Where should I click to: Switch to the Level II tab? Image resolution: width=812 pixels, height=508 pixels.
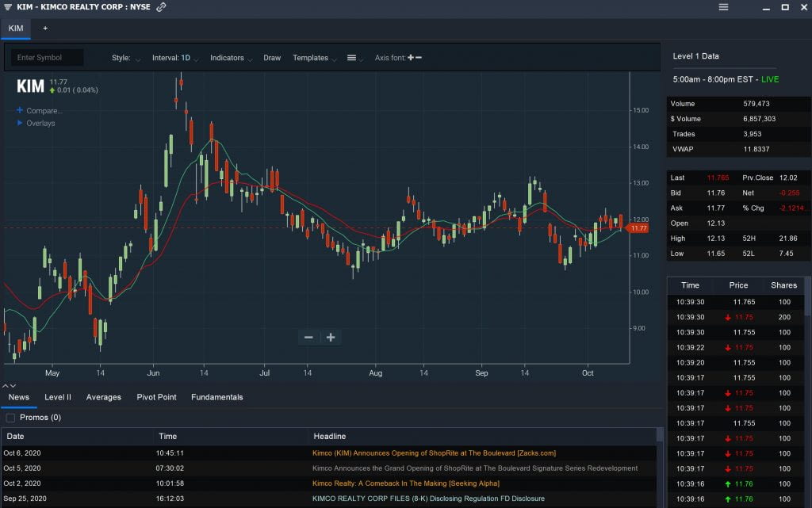(x=57, y=397)
